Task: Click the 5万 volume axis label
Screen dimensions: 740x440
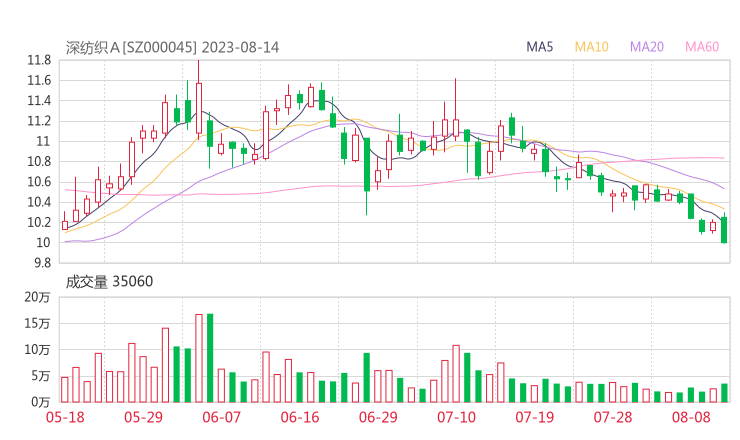Action: [41, 376]
